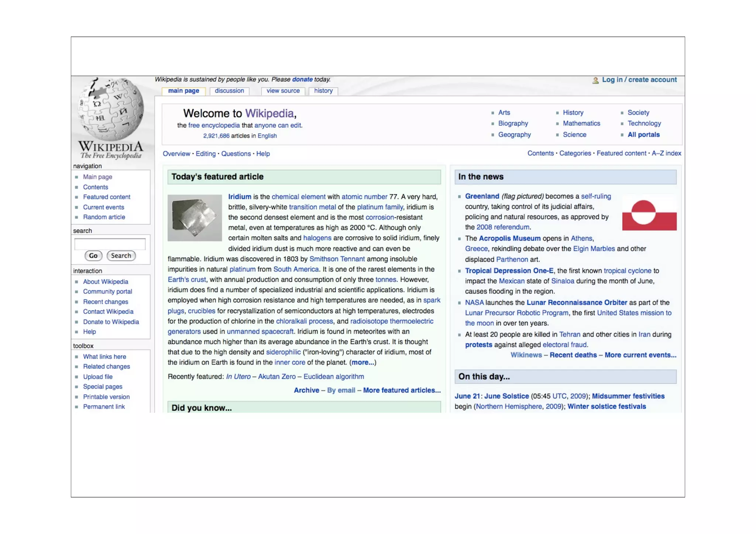Click the Editing link

click(206, 154)
